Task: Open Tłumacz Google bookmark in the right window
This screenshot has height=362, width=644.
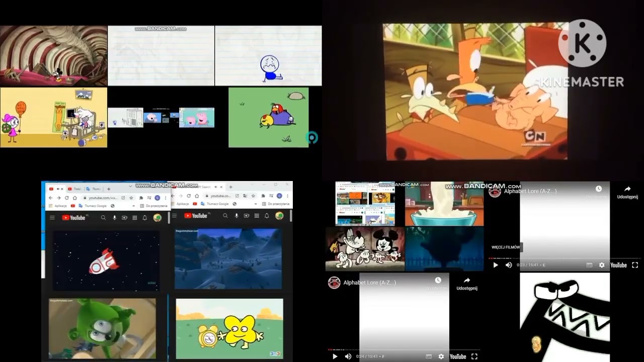Action: (x=214, y=204)
